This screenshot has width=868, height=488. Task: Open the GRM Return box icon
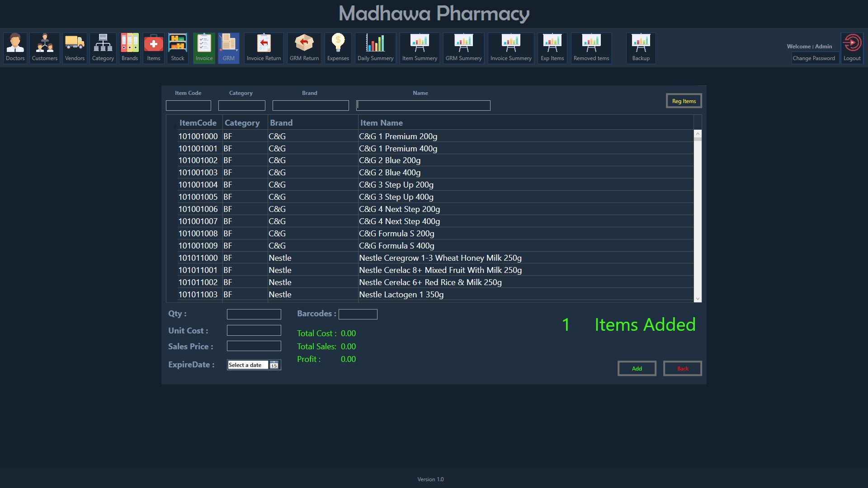click(304, 48)
